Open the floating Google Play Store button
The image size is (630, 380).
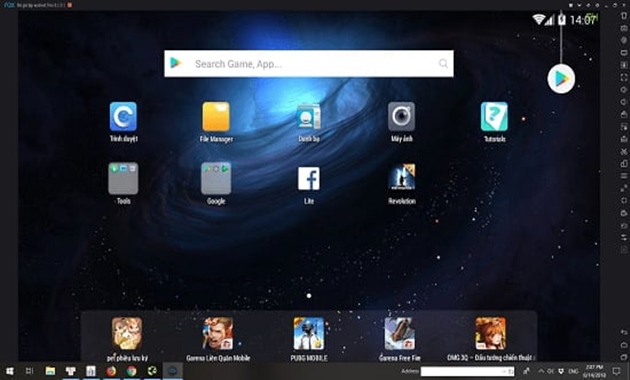[561, 79]
